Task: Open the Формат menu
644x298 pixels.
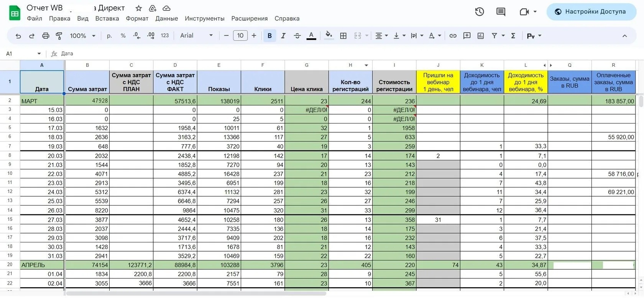Action: click(x=137, y=18)
